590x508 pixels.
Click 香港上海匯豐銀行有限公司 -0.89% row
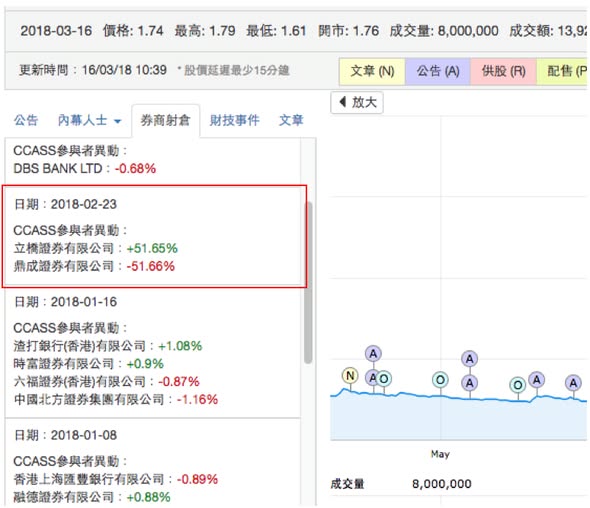point(116,479)
